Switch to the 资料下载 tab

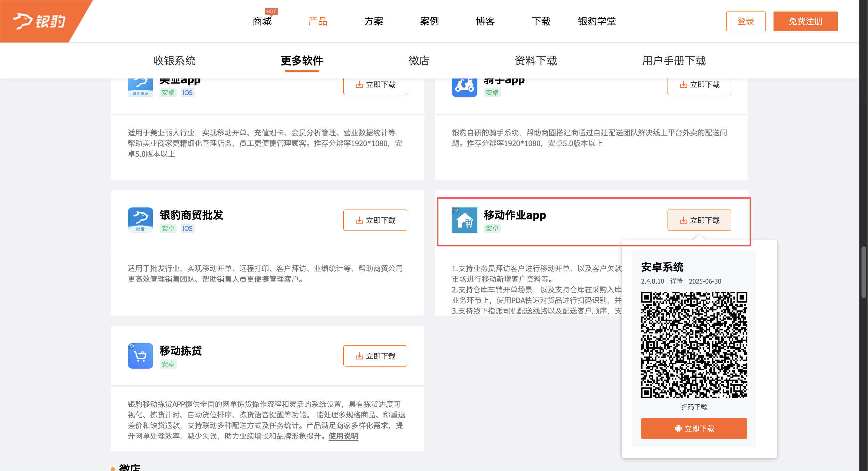tap(536, 60)
